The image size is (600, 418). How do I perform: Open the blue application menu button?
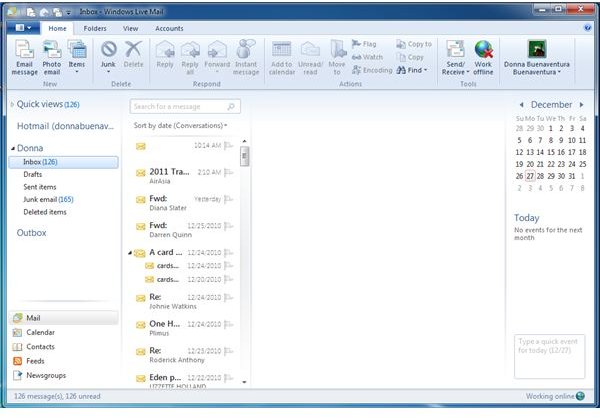[24, 28]
